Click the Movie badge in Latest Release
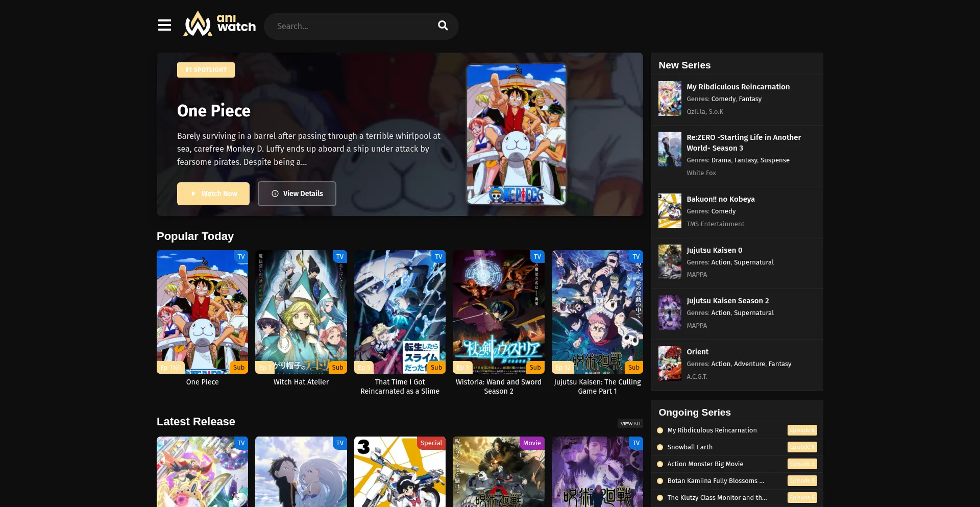 (532, 443)
